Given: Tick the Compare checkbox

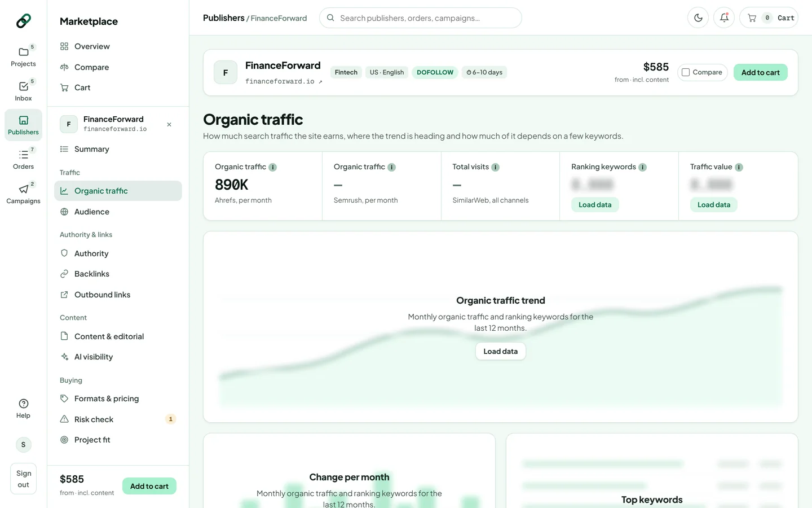Looking at the screenshot, I should pos(686,72).
